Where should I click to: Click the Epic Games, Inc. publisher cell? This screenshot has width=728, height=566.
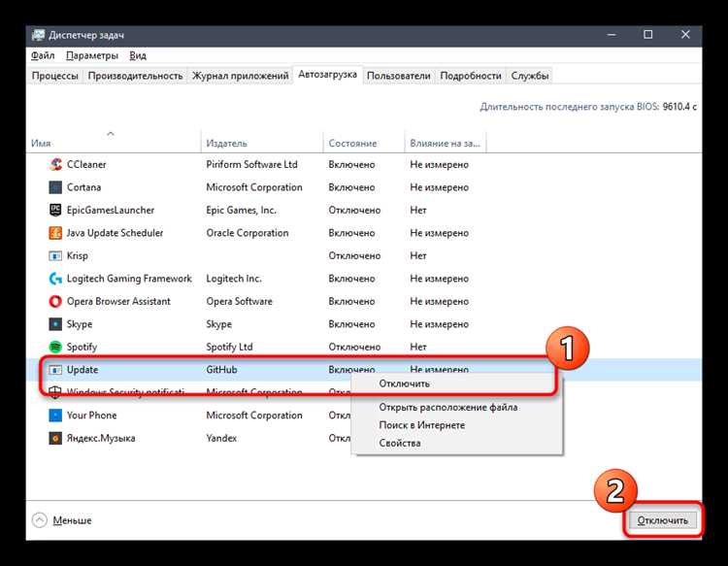(241, 210)
